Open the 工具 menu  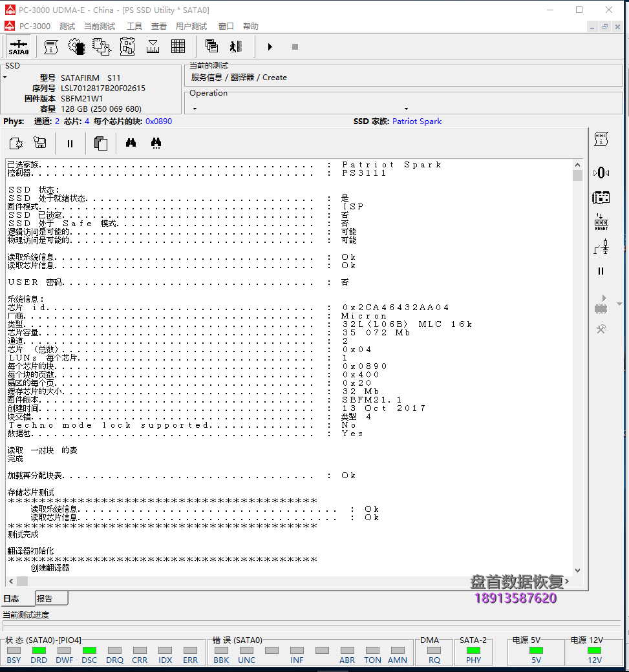(134, 26)
